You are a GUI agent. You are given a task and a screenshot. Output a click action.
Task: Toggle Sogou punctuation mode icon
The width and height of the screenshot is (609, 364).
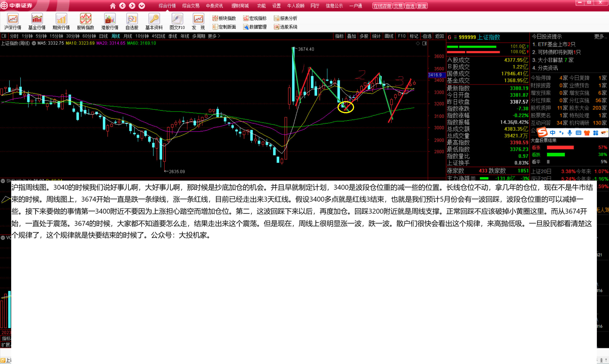561,133
